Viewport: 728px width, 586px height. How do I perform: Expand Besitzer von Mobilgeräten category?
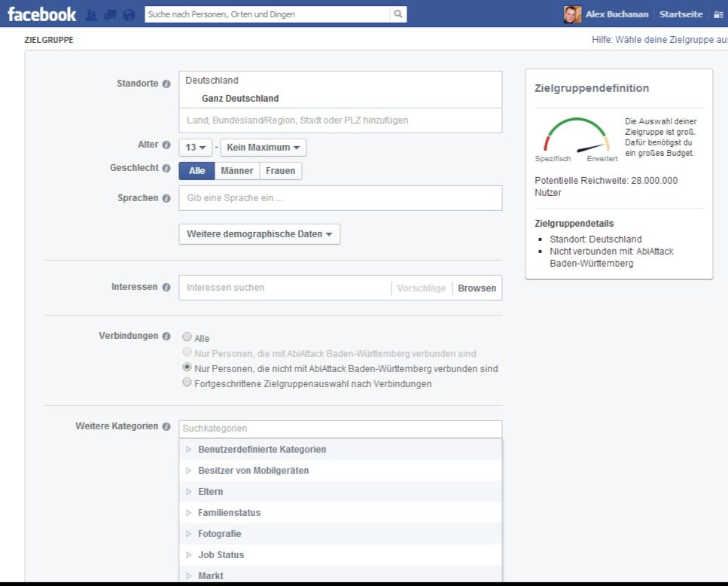tap(253, 471)
